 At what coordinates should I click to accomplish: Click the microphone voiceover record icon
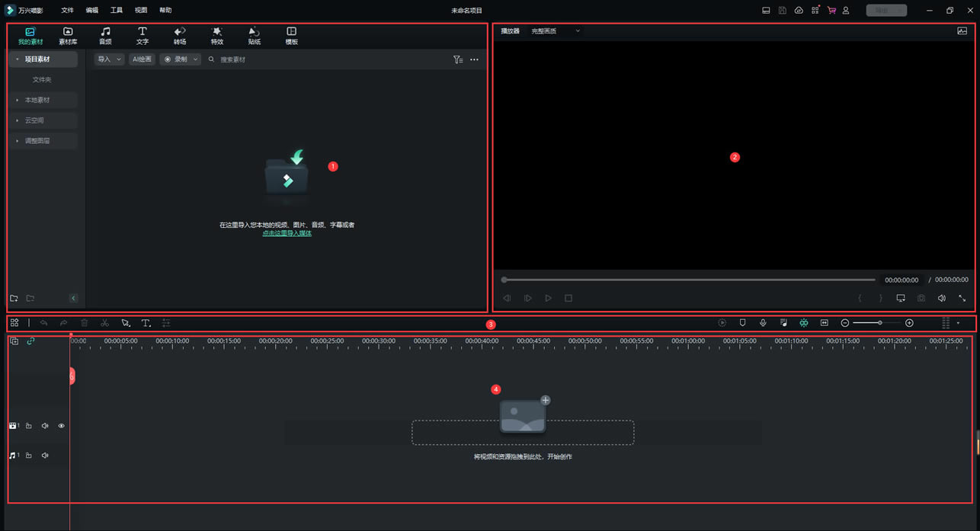click(x=763, y=323)
